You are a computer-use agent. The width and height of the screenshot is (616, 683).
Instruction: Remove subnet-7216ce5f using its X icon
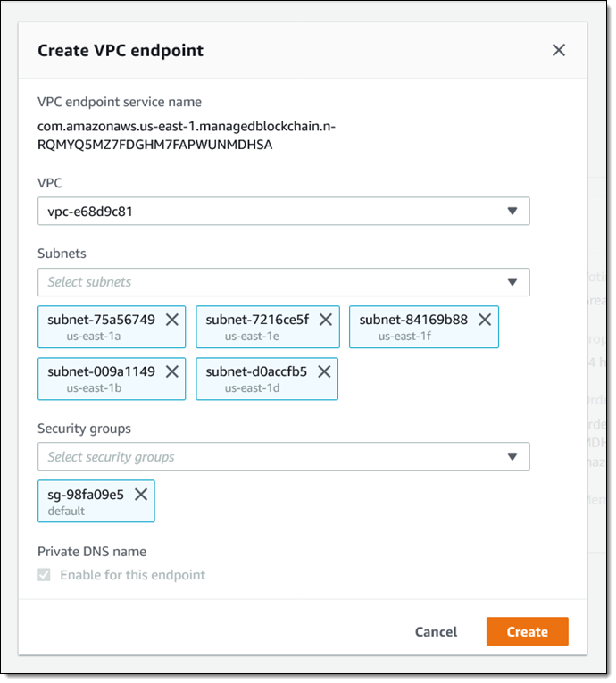(x=326, y=320)
